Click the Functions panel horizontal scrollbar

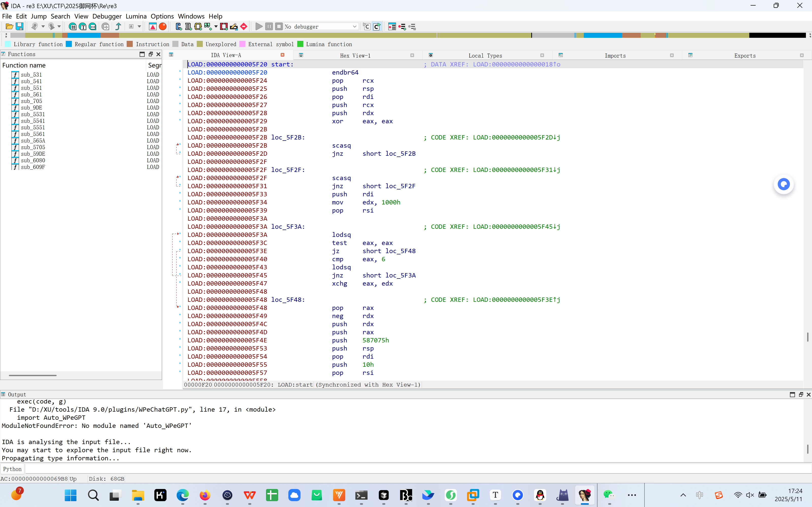click(x=32, y=375)
